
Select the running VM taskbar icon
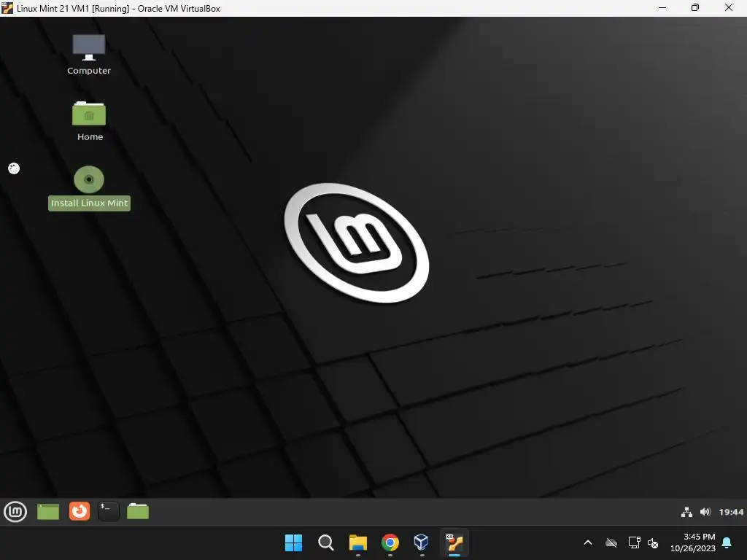[454, 542]
